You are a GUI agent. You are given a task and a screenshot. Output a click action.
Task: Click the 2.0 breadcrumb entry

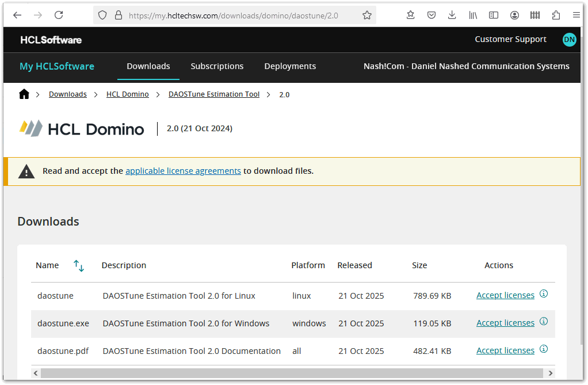pyautogui.click(x=284, y=94)
